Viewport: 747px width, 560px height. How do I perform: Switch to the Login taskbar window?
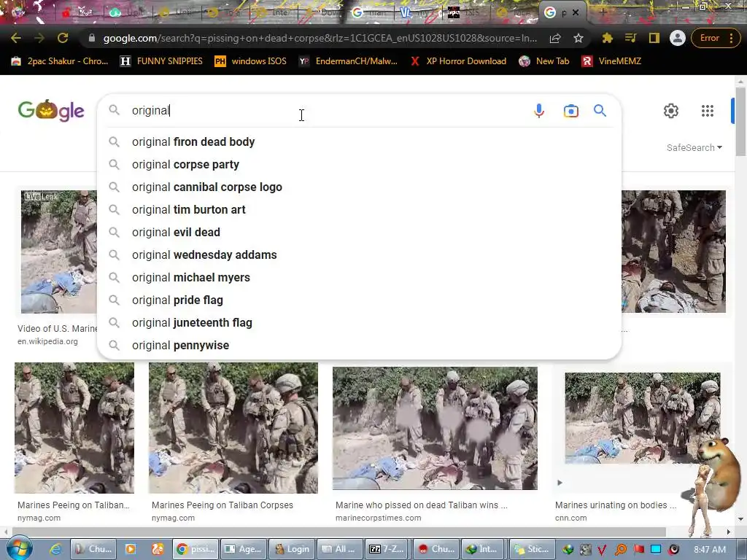point(291,549)
